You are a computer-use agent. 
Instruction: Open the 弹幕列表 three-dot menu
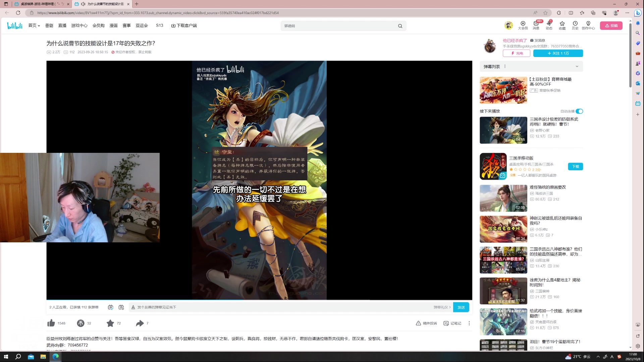click(x=505, y=66)
